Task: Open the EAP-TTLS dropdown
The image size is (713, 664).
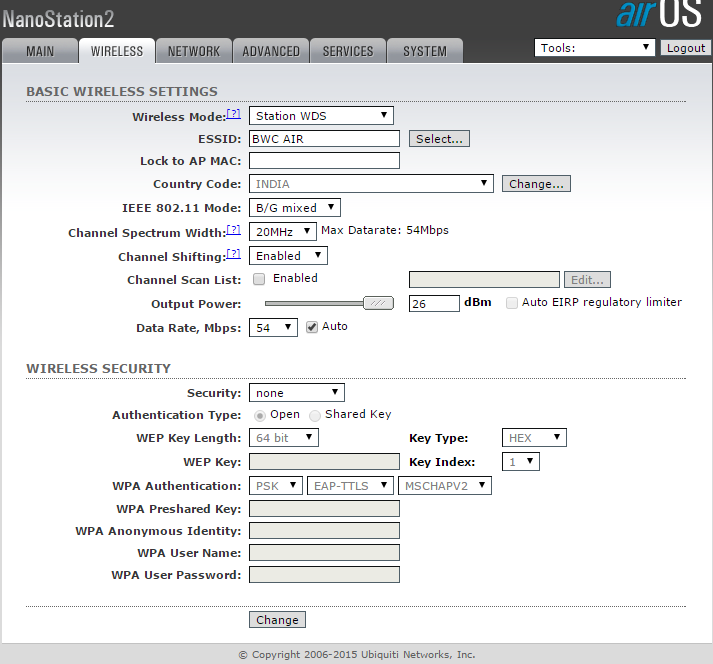Action: pos(350,486)
